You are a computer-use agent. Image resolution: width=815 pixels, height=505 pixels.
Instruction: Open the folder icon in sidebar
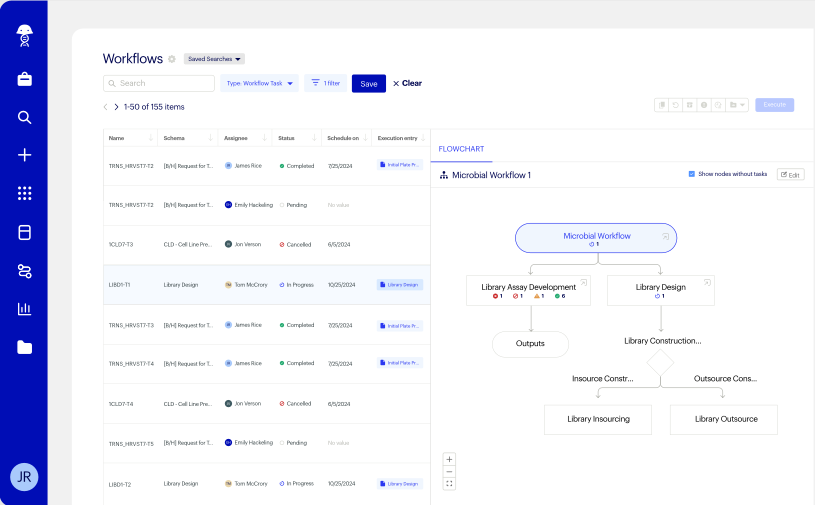(x=25, y=347)
